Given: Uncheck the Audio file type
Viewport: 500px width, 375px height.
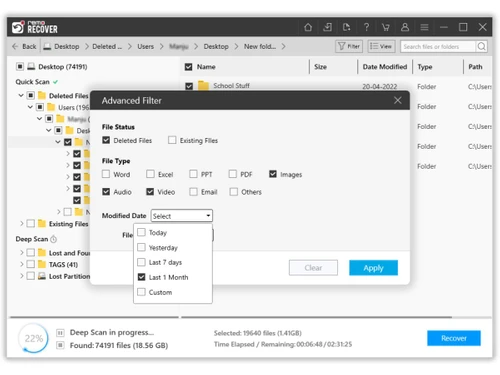Looking at the screenshot, I should [x=106, y=192].
